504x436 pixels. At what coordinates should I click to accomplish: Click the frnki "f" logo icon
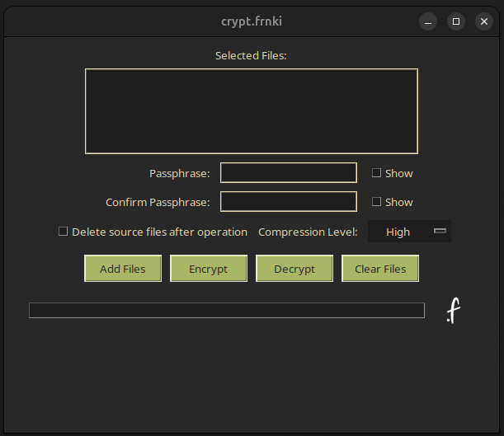click(453, 311)
